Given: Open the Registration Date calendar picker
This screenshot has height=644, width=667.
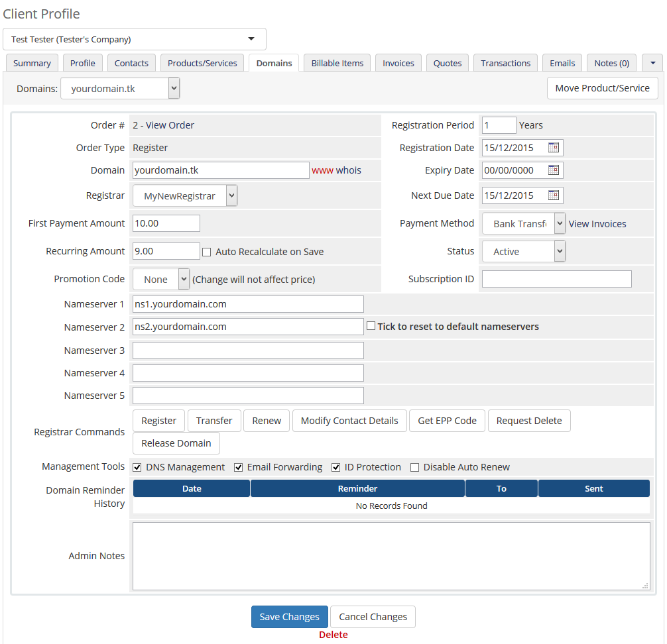Looking at the screenshot, I should [x=554, y=148].
